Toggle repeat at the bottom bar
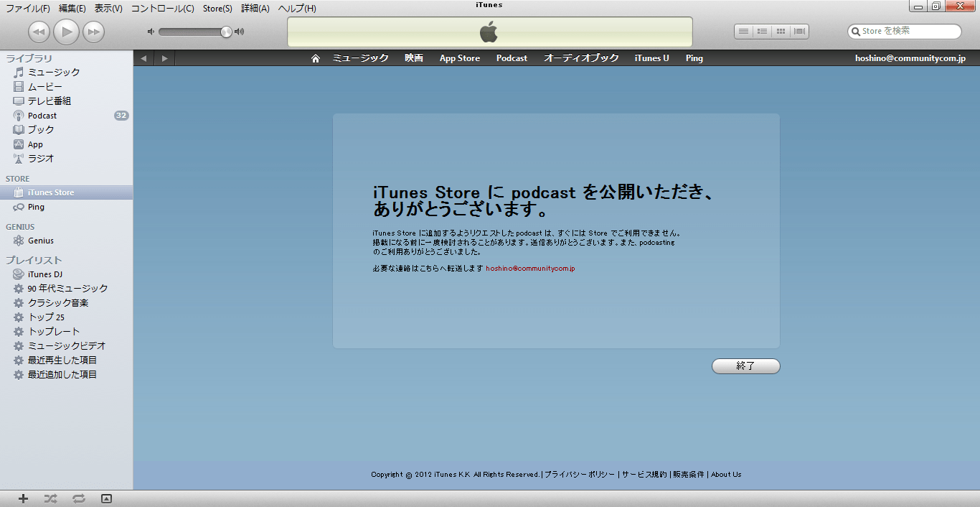This screenshot has width=980, height=507. pos(78,498)
